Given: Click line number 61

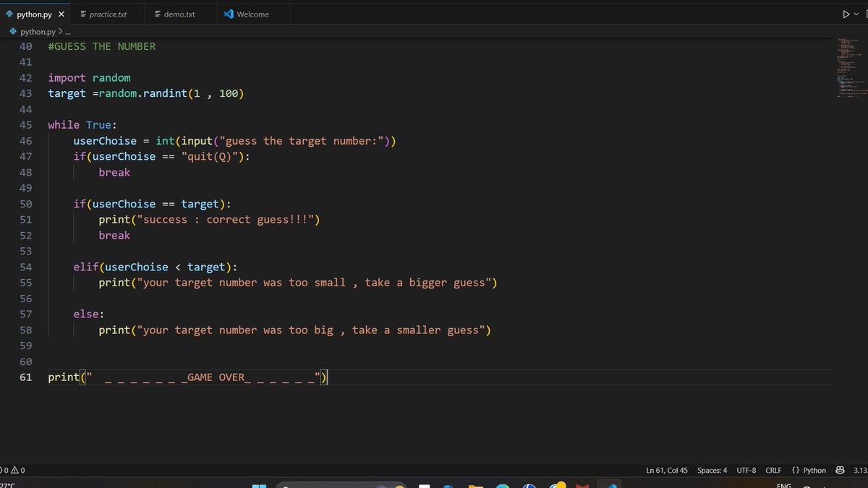Looking at the screenshot, I should pyautogui.click(x=25, y=377).
